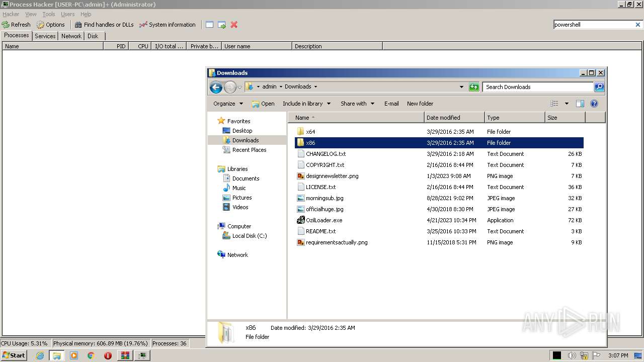Click the Start button
This screenshot has width=644, height=362.
click(14, 355)
